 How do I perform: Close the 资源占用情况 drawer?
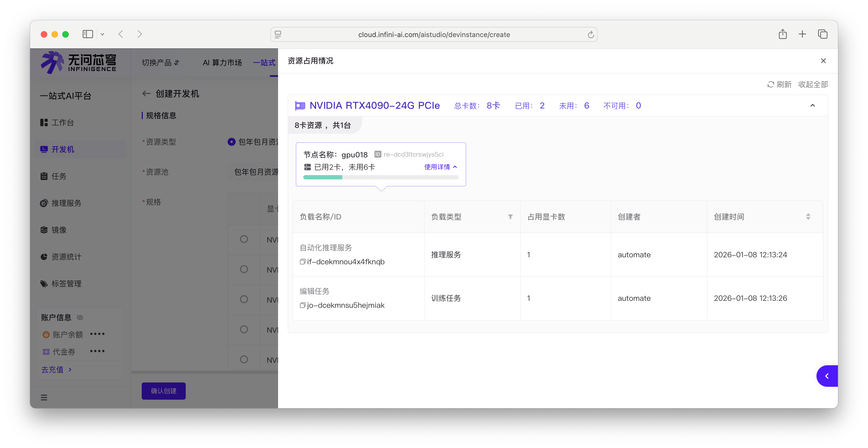pos(823,61)
